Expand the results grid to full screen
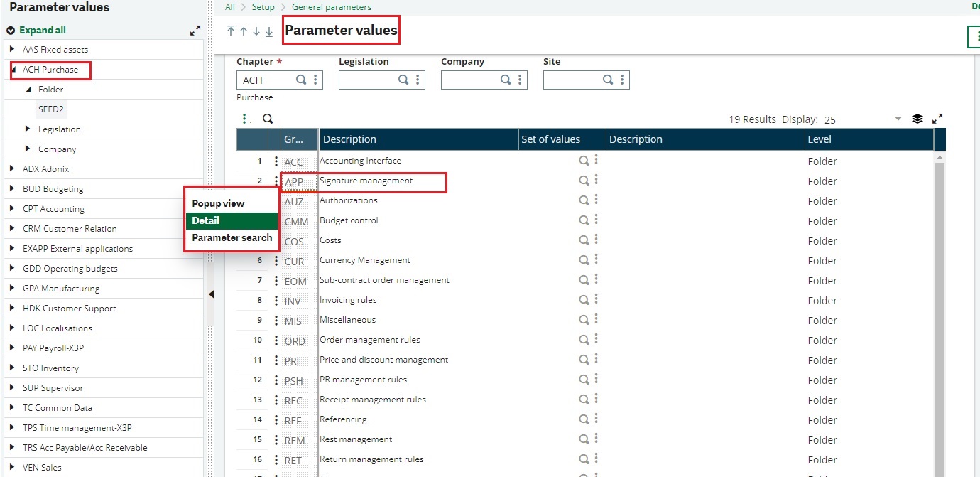This screenshot has height=477, width=980. 937,119
